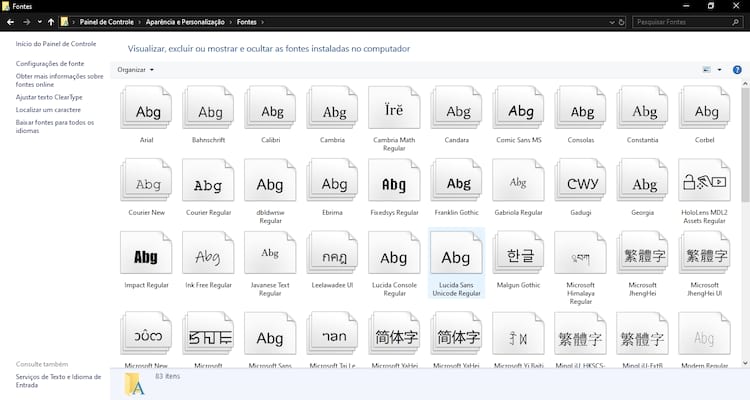Select the Lucida Console Regular font
The height and width of the screenshot is (400, 750).
pos(394,253)
